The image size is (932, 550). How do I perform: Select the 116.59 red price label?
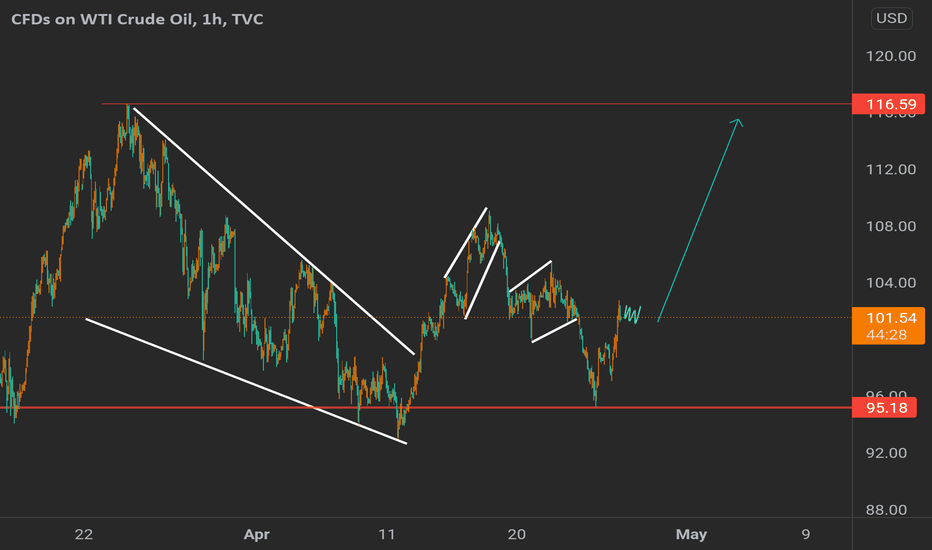pos(888,104)
